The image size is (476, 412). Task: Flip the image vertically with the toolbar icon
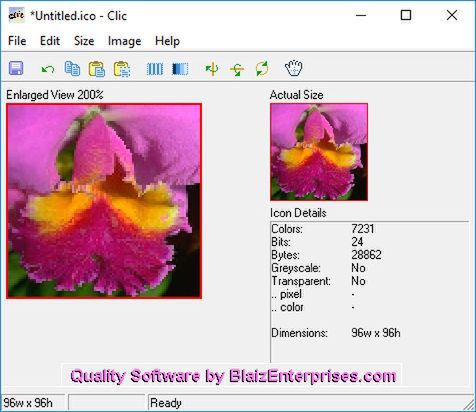237,69
